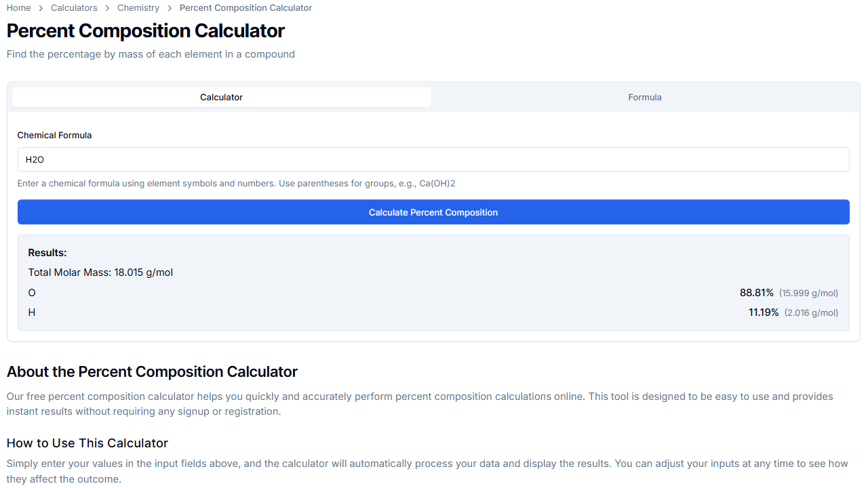
Task: Switch to the Formula tab
Action: point(644,97)
